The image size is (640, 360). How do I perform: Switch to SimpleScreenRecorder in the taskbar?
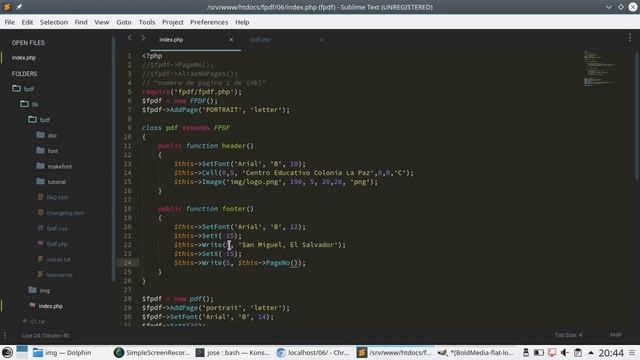tap(152, 352)
